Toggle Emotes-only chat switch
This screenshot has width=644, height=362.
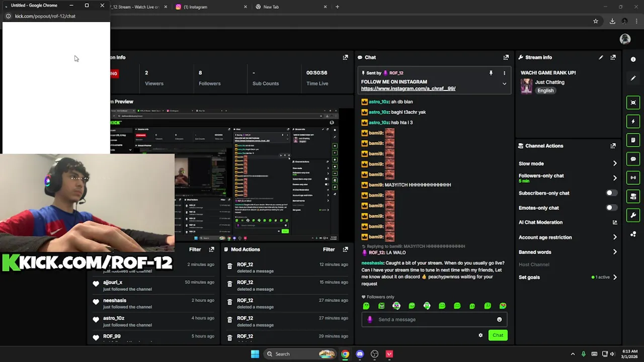[x=611, y=208]
